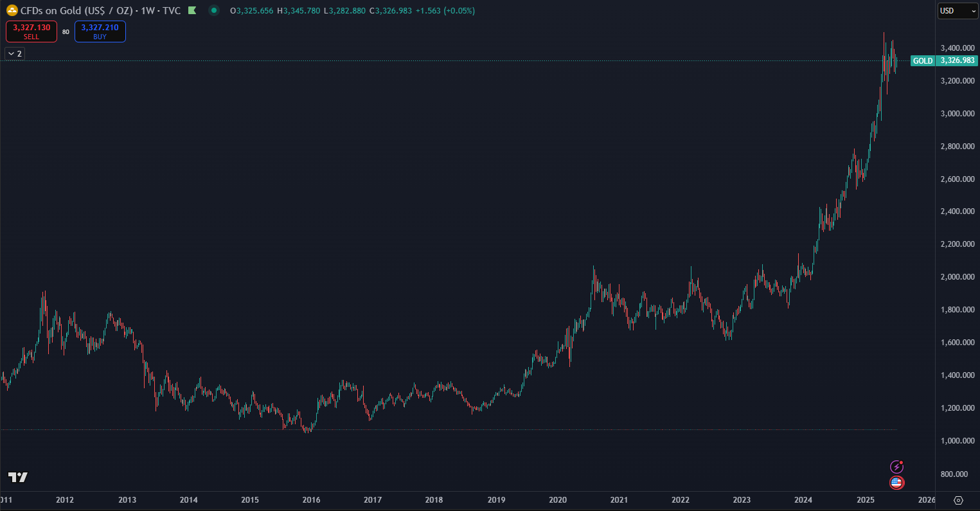Click the 2019 time axis label
This screenshot has width=980, height=511.
point(496,500)
